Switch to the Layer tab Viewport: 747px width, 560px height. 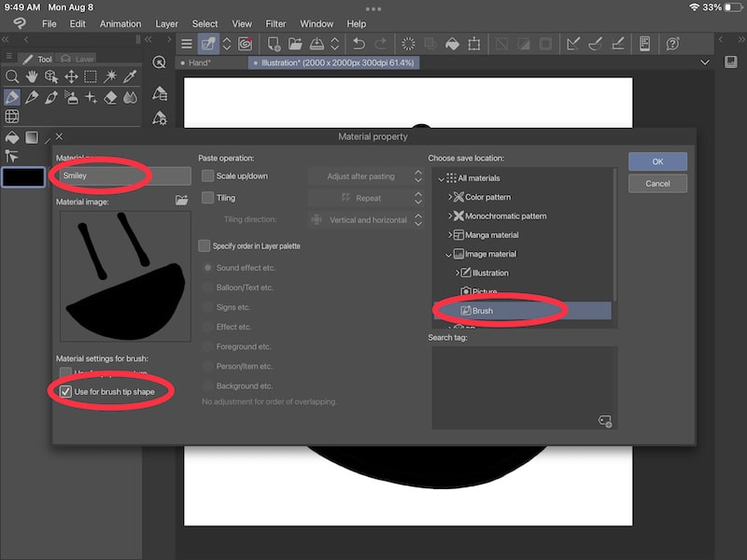click(79, 58)
